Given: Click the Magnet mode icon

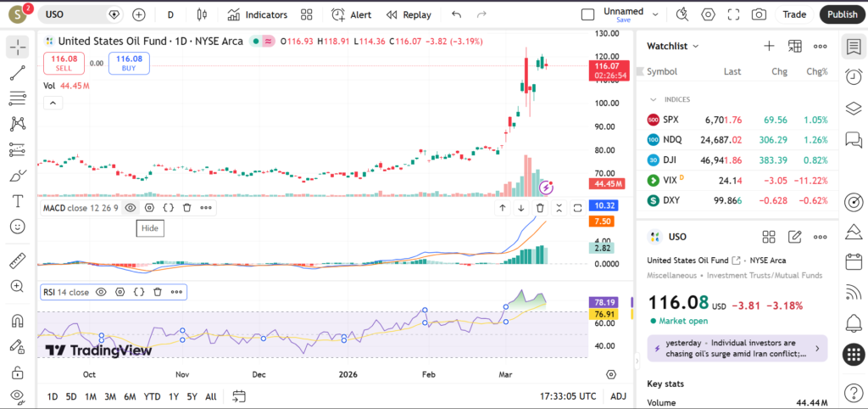Looking at the screenshot, I should (x=17, y=321).
